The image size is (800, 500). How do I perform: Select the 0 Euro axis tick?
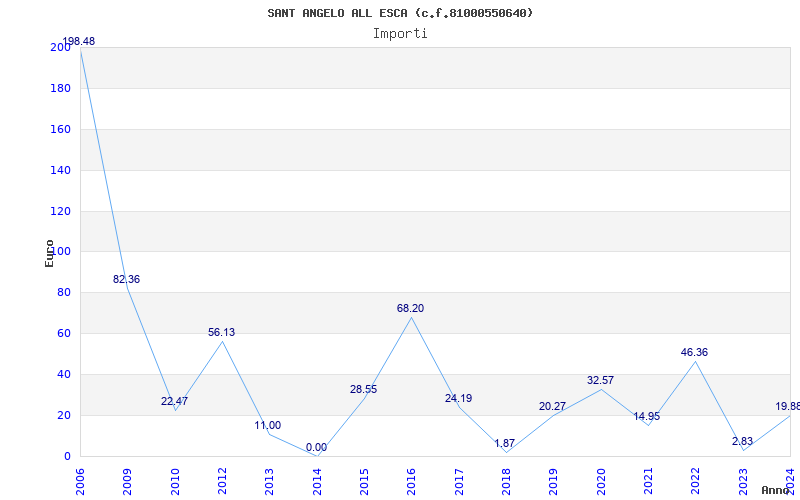click(67, 456)
